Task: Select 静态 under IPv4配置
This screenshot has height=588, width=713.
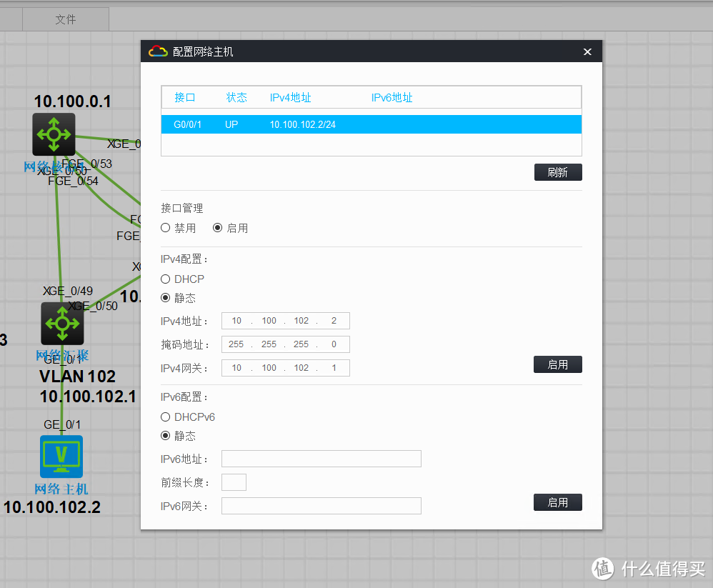Action: point(165,298)
